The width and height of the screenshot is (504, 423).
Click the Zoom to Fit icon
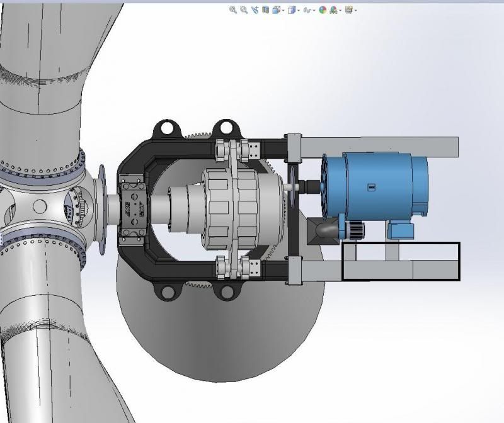click(x=233, y=10)
